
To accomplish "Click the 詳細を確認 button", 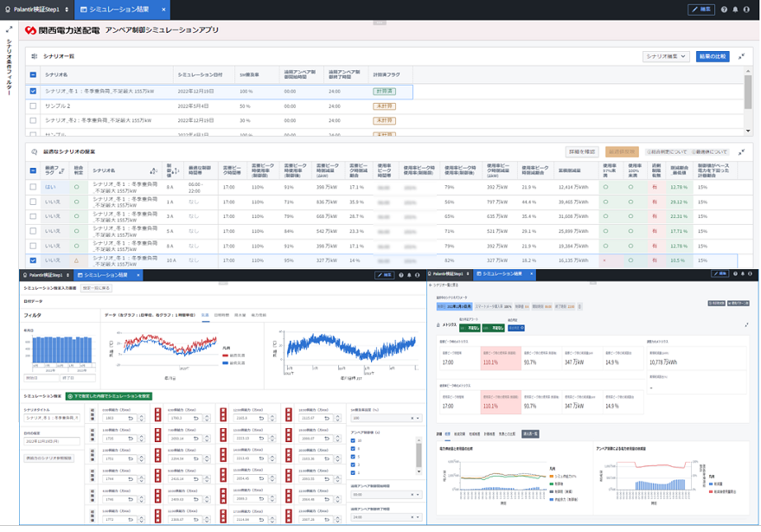I will [582, 152].
